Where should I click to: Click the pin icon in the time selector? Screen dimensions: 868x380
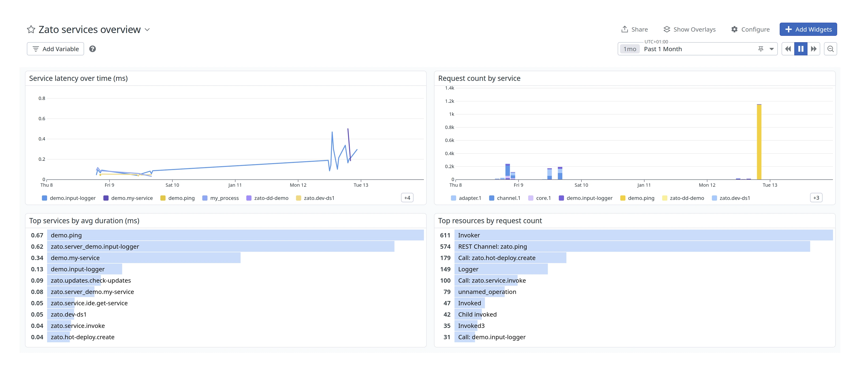tap(761, 49)
